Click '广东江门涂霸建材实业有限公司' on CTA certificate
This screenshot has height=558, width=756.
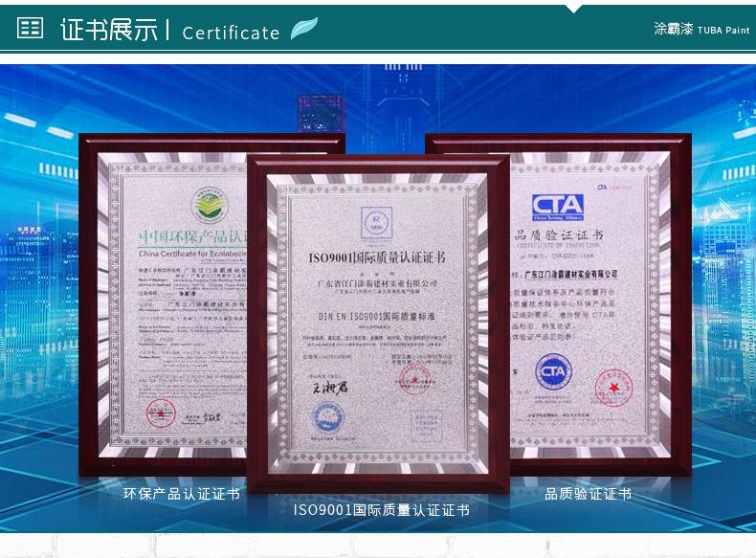click(571, 274)
